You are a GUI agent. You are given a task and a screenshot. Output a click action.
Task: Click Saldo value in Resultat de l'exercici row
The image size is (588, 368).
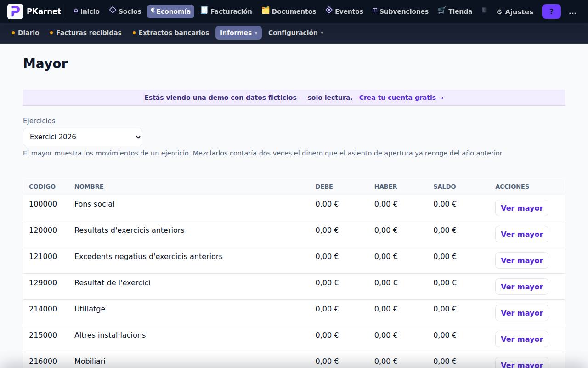pyautogui.click(x=445, y=282)
